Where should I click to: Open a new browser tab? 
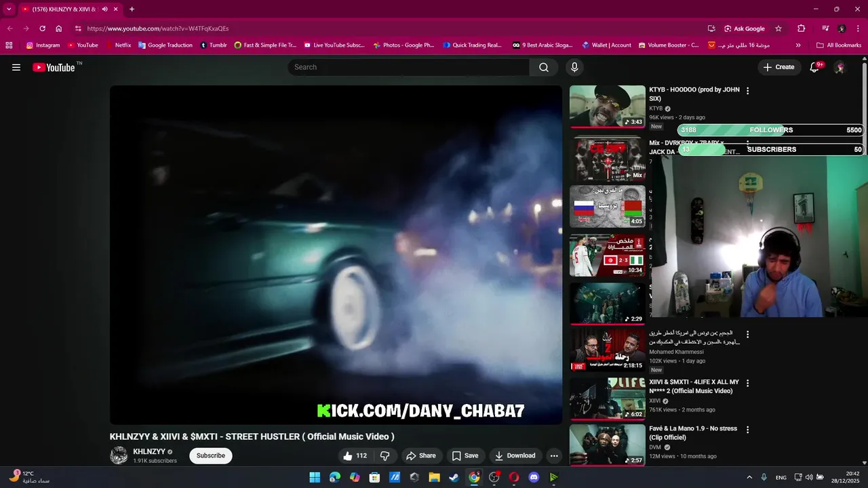tap(132, 9)
